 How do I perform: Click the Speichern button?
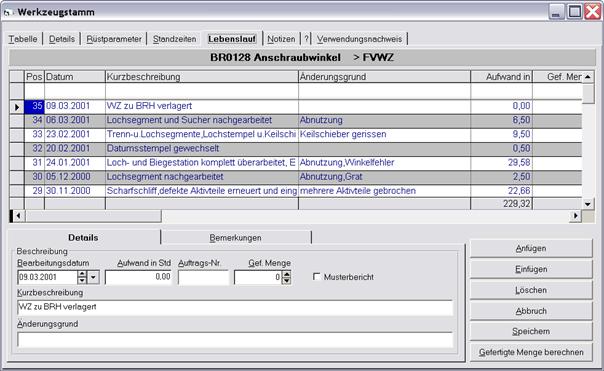531,331
